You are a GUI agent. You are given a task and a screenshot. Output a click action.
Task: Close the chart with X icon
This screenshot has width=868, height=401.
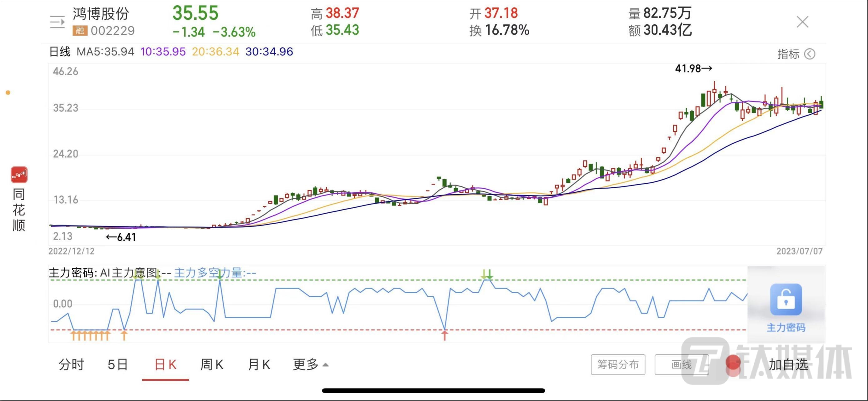pyautogui.click(x=802, y=22)
